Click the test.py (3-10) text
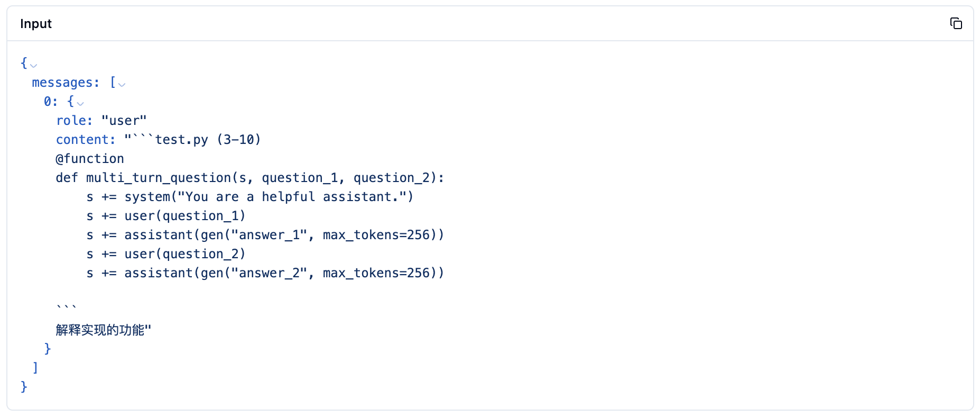The width and height of the screenshot is (980, 417). click(x=207, y=140)
